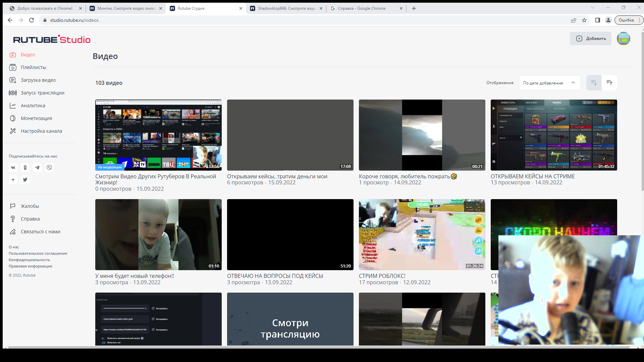Expand the 'По дате добавления' dropdown
Image resolution: width=644 pixels, height=362 pixels.
click(x=549, y=83)
